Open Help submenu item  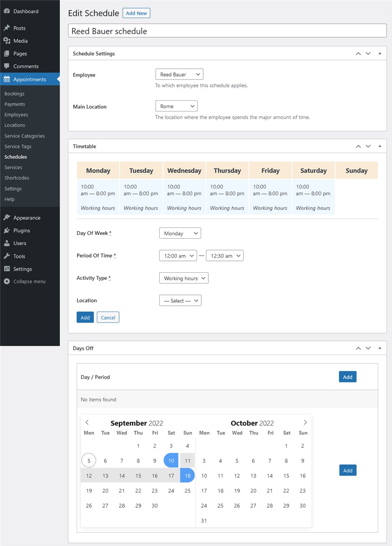9,199
